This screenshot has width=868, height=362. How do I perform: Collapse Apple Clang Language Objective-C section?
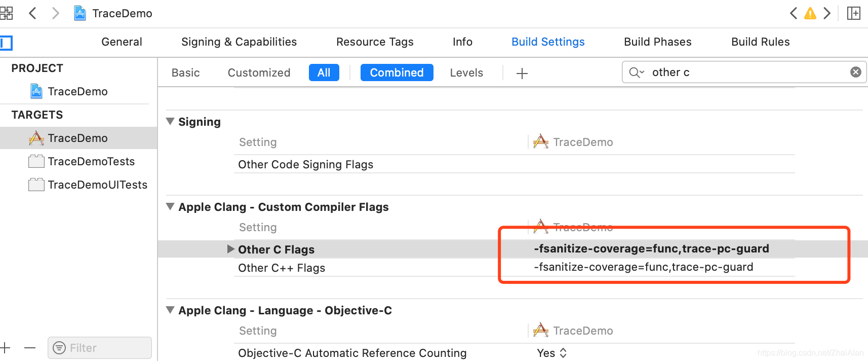point(170,310)
